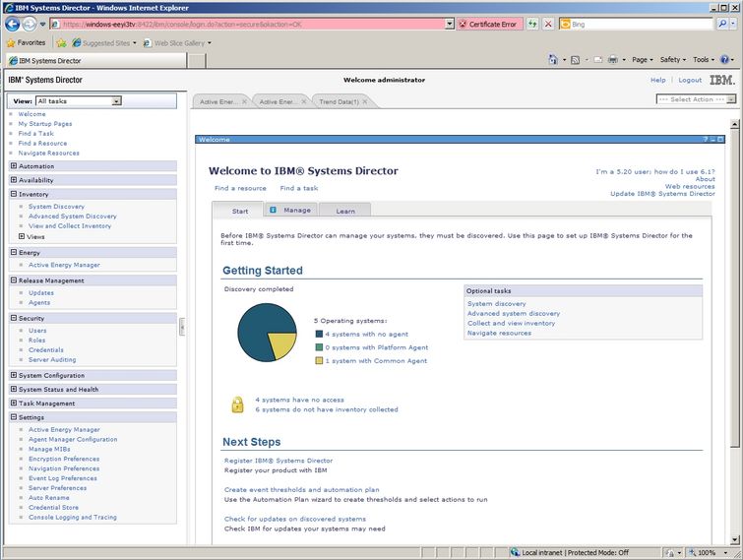Expand the Views tree node

click(22, 236)
